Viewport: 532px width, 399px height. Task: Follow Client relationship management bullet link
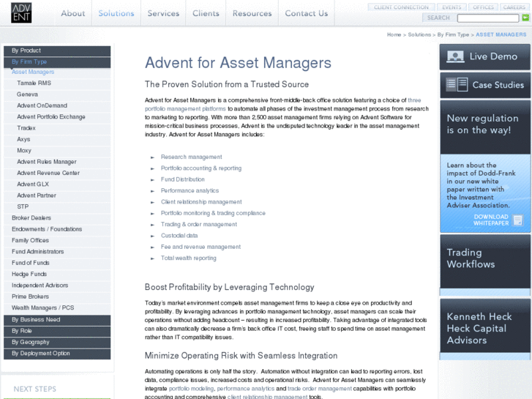201,202
